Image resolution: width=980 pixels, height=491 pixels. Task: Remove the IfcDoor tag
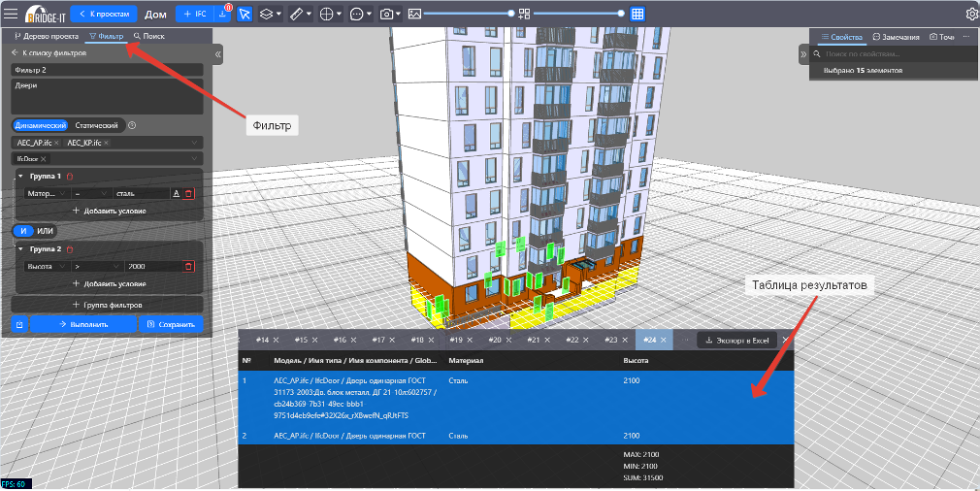(x=44, y=159)
